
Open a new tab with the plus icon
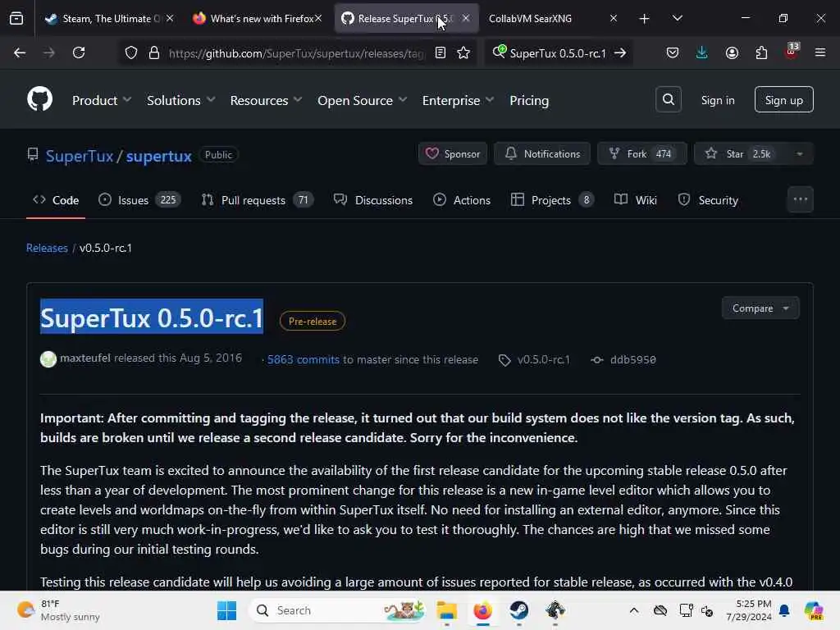(x=645, y=19)
